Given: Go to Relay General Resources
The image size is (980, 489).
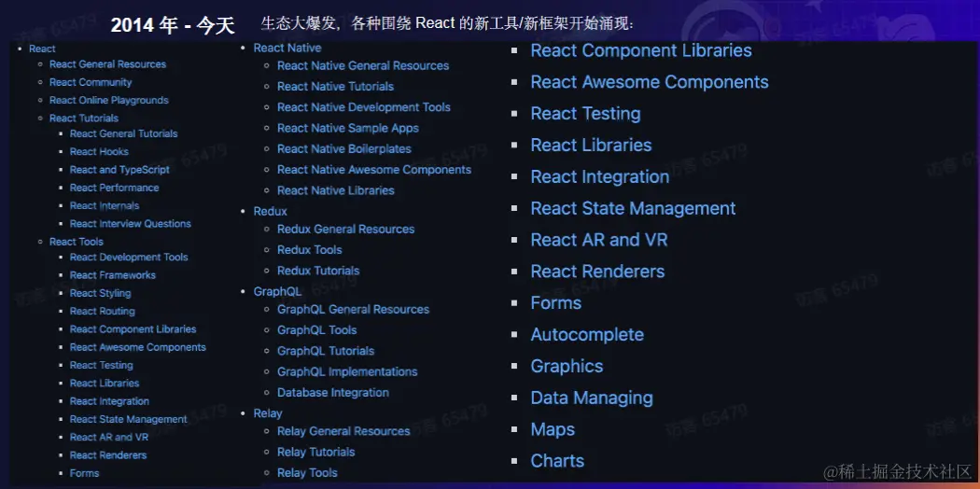Looking at the screenshot, I should [343, 431].
